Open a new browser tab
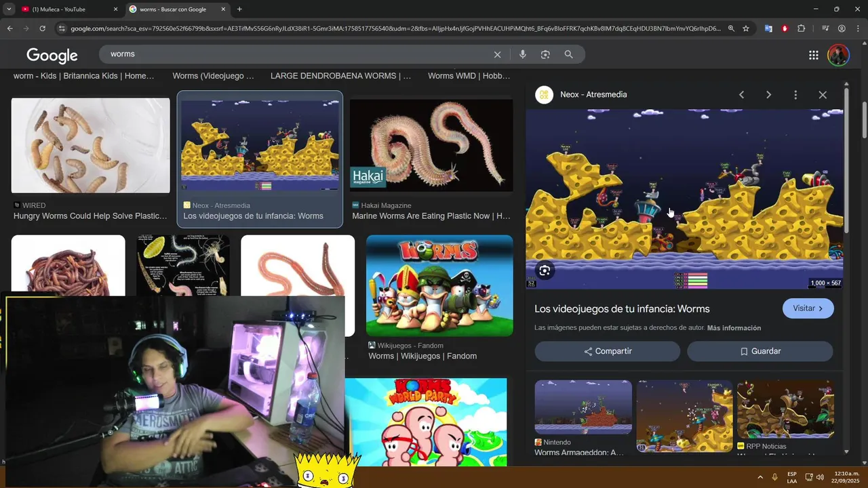 [x=239, y=9]
